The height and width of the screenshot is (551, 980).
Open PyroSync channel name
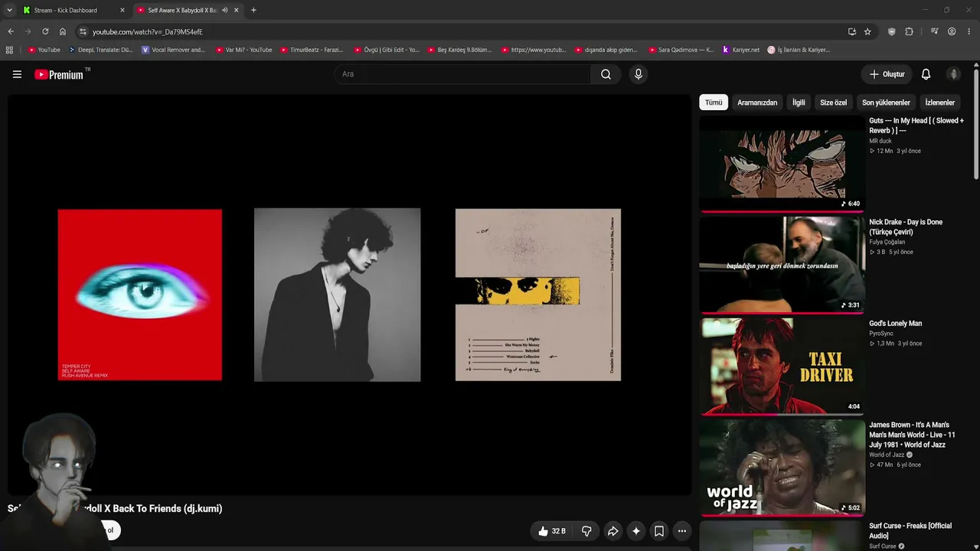click(881, 334)
